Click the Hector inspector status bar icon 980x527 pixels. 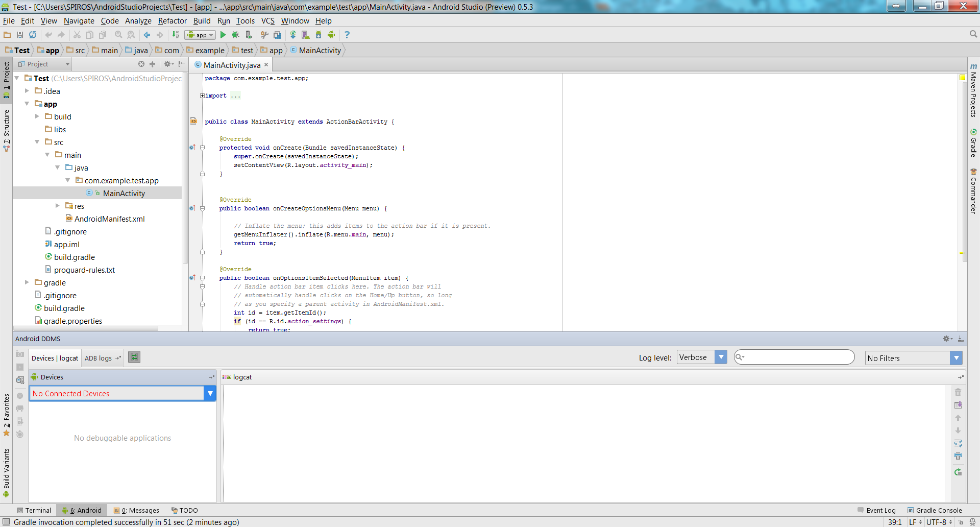tap(972, 522)
